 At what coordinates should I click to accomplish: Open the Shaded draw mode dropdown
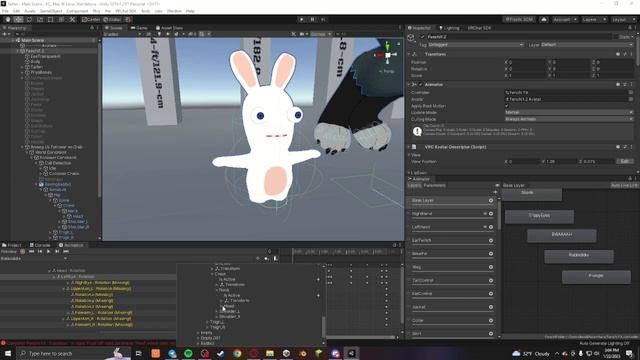point(122,34)
